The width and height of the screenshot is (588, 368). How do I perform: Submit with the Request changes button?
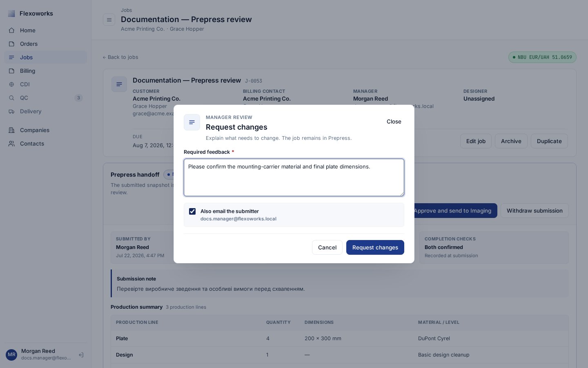tap(375, 247)
